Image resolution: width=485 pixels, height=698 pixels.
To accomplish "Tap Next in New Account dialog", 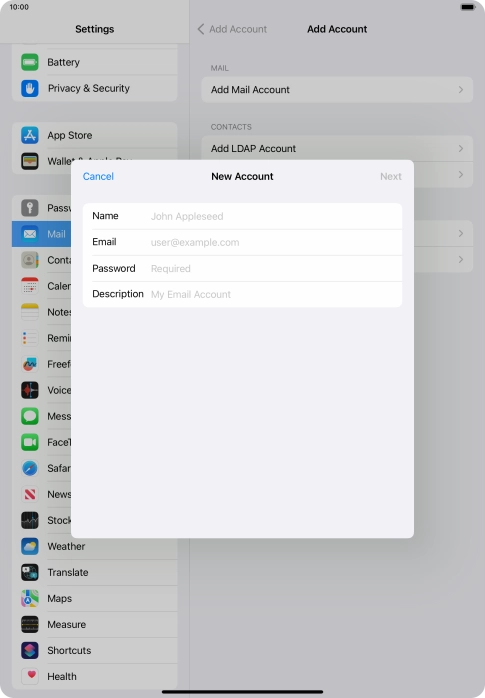I will pyautogui.click(x=391, y=176).
